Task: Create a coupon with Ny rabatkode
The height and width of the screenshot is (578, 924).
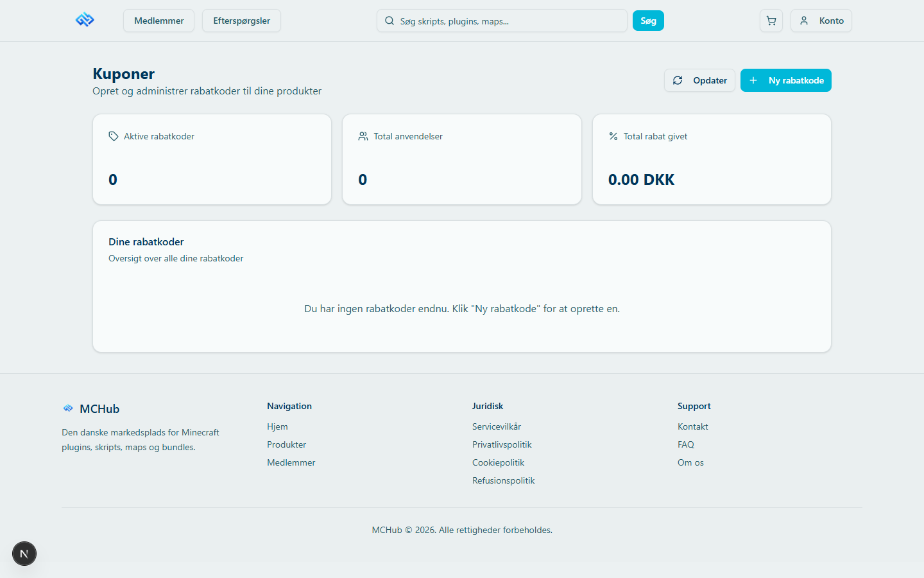Action: click(786, 80)
